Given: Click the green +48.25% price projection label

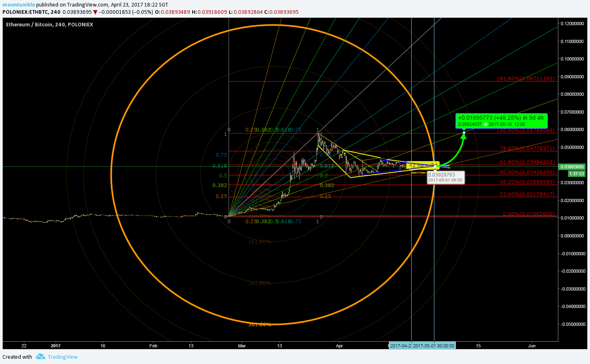Looking at the screenshot, I should click(x=501, y=121).
